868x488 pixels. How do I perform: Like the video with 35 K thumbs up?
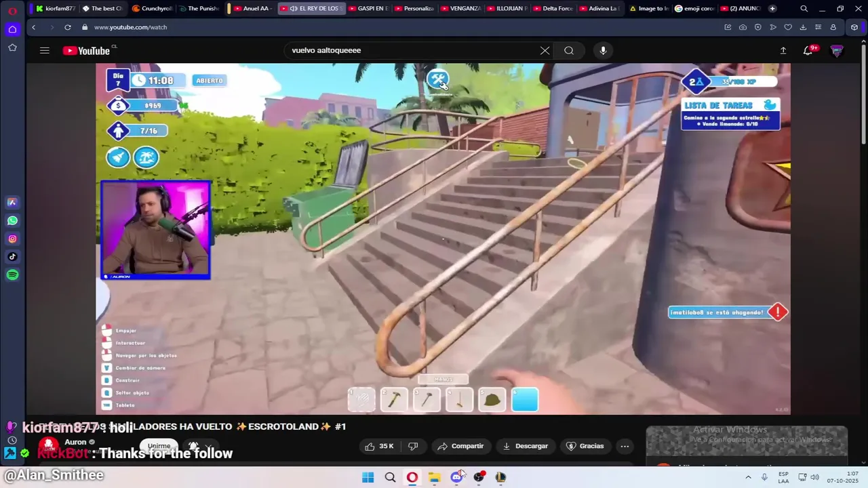(x=380, y=446)
